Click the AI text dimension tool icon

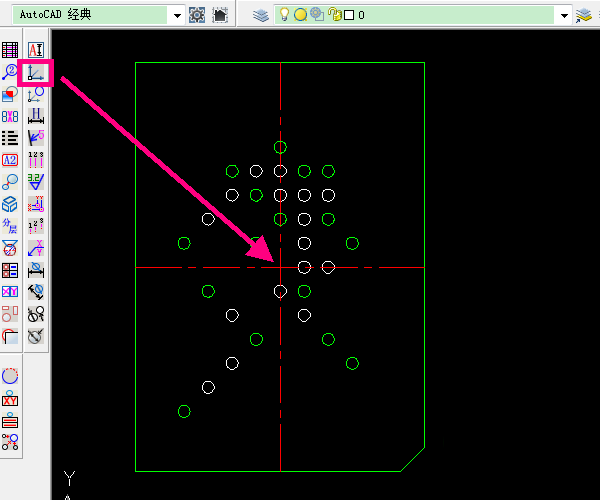pos(36,50)
